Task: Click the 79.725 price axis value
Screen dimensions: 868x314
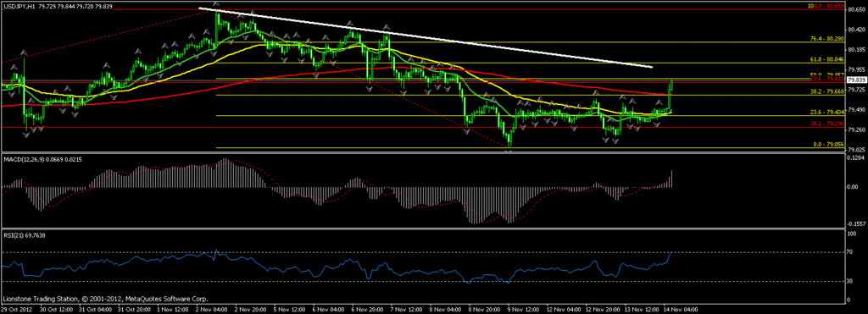Action: point(856,89)
